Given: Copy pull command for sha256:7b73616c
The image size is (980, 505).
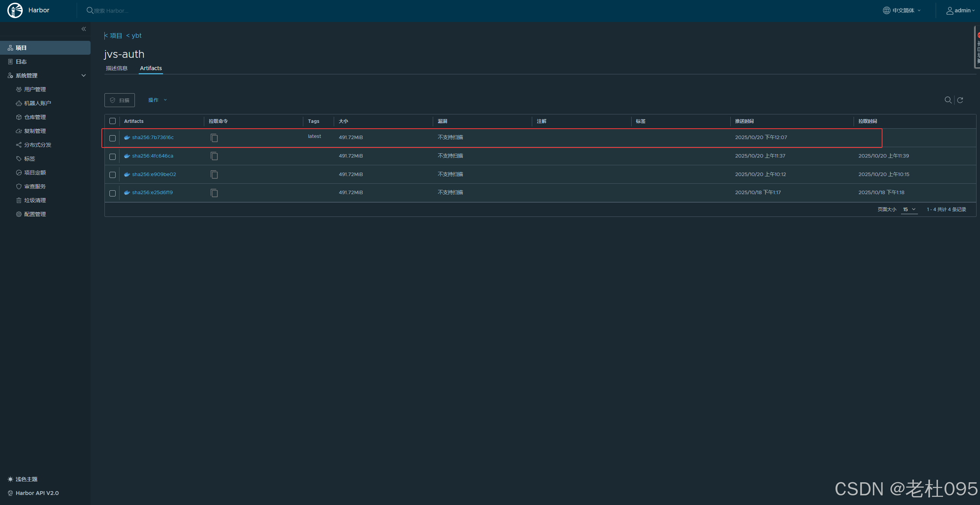Looking at the screenshot, I should [x=214, y=138].
